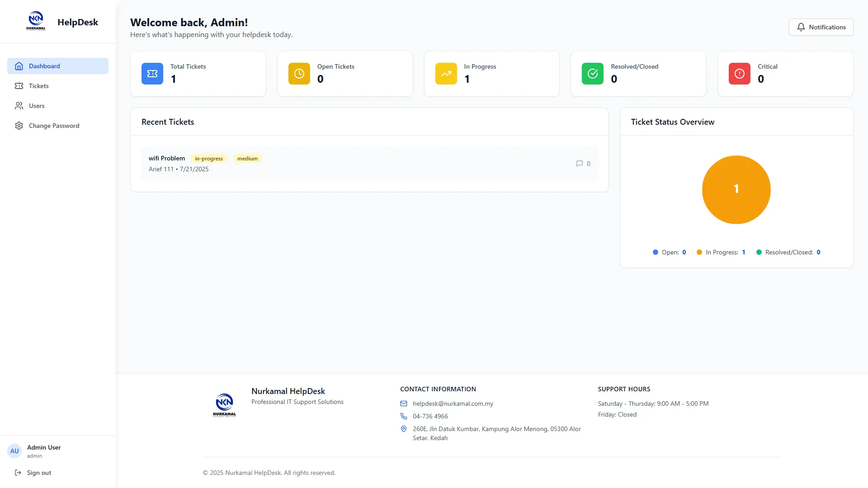This screenshot has width=868, height=488.
Task: Click the footer Nurkamal logo
Action: point(224,405)
